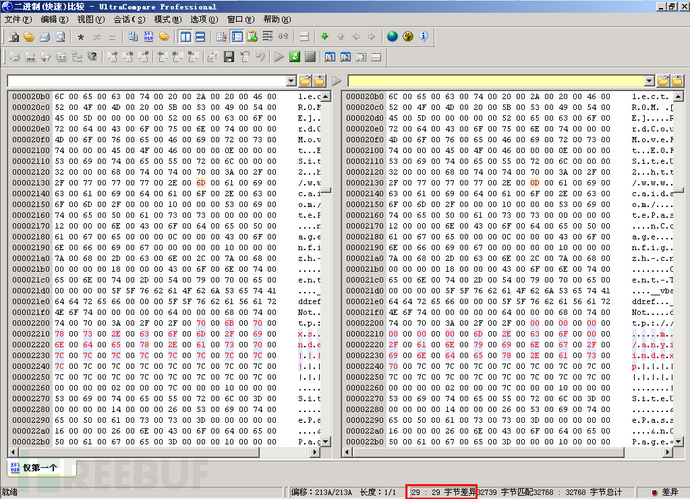Image resolution: width=690 pixels, height=499 pixels.
Task: Select binary compare mode icon
Action: point(149,37)
